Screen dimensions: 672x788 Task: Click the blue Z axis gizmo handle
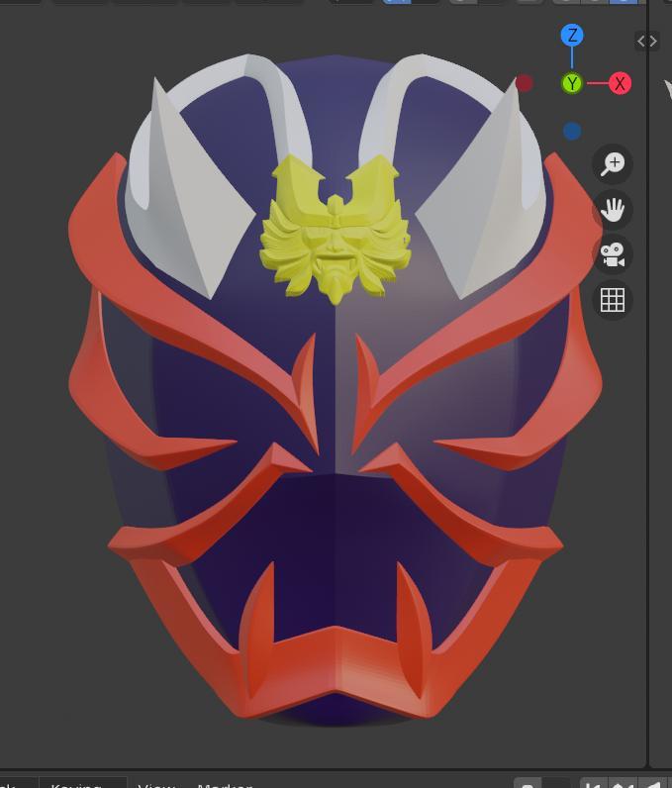point(572,36)
